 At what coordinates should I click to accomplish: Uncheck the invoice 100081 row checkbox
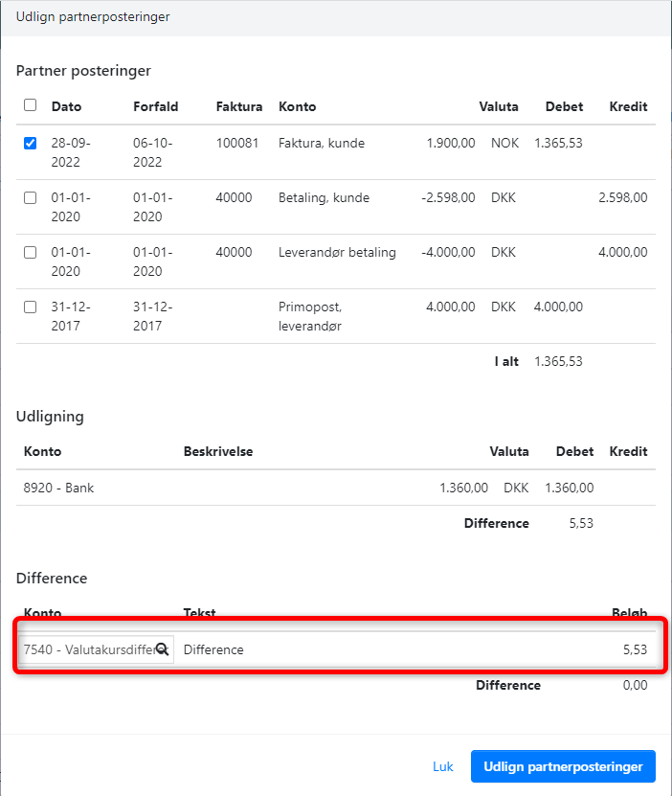click(30, 144)
